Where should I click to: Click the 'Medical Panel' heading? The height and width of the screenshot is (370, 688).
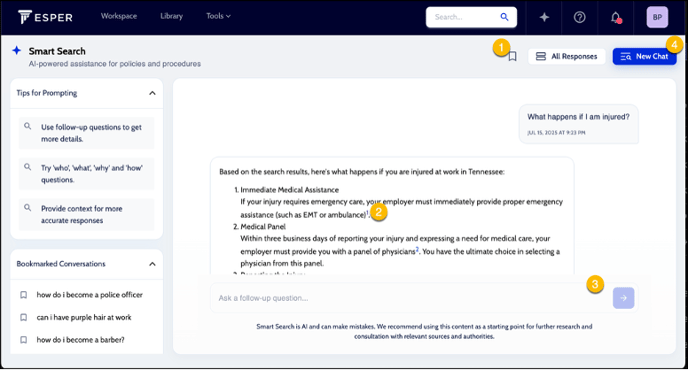point(263,227)
